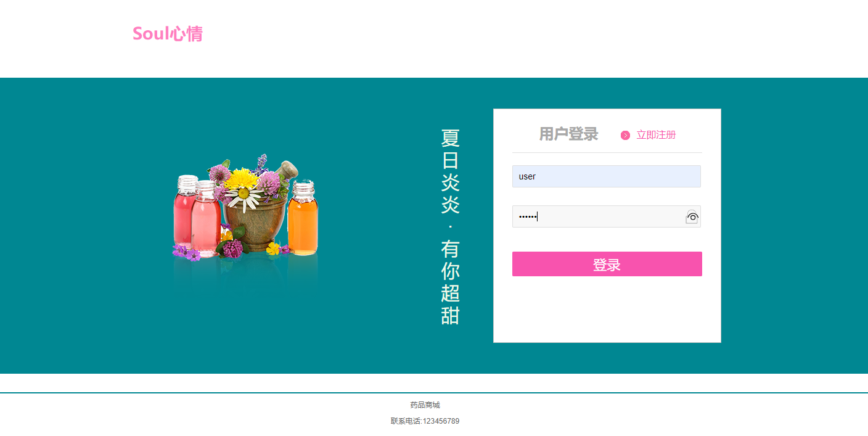This screenshot has height=436, width=868.
Task: Click the camera-eye icon at password field's right edge
Action: click(692, 216)
